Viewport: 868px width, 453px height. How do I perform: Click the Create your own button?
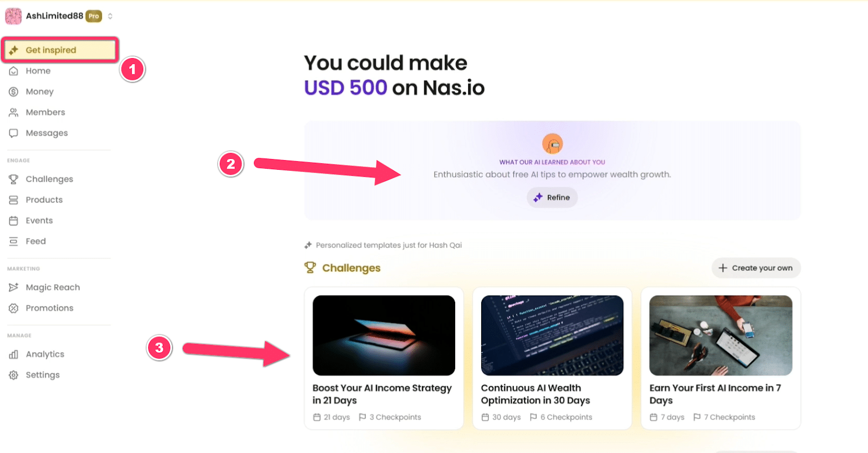(x=756, y=268)
